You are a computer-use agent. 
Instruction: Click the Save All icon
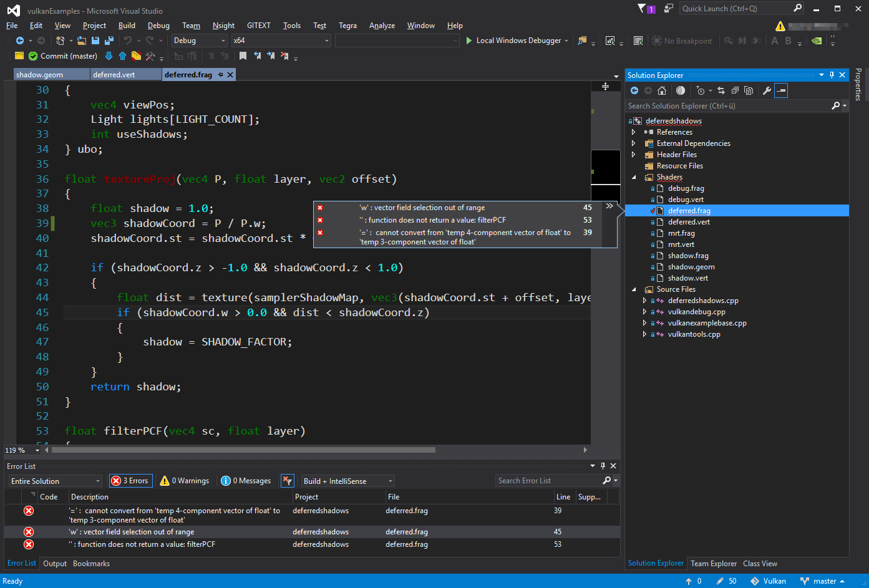point(109,41)
